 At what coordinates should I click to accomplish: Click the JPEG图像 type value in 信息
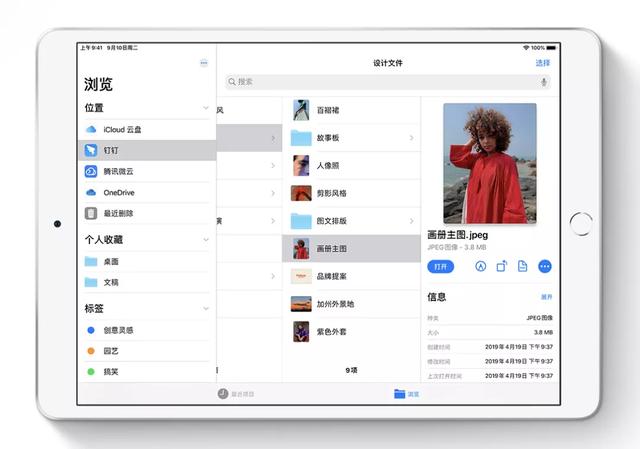(540, 318)
